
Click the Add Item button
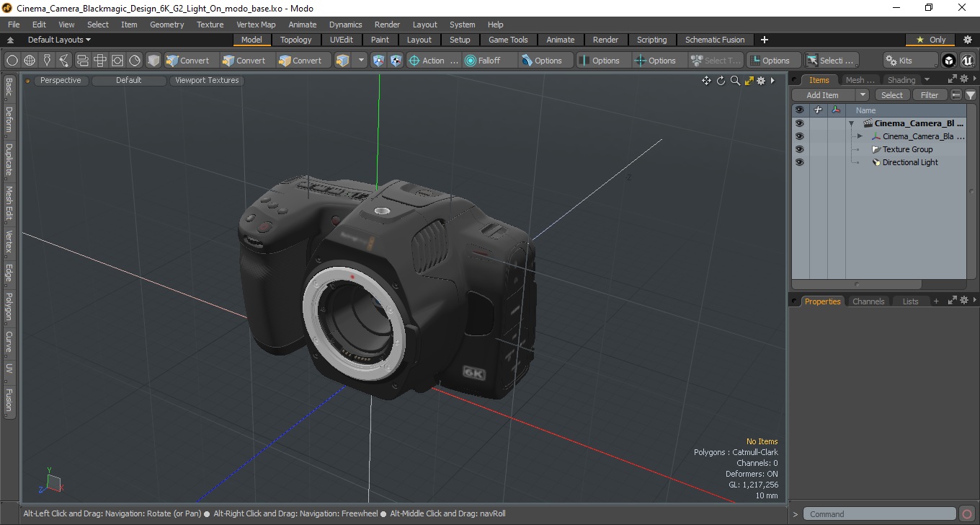tap(823, 95)
